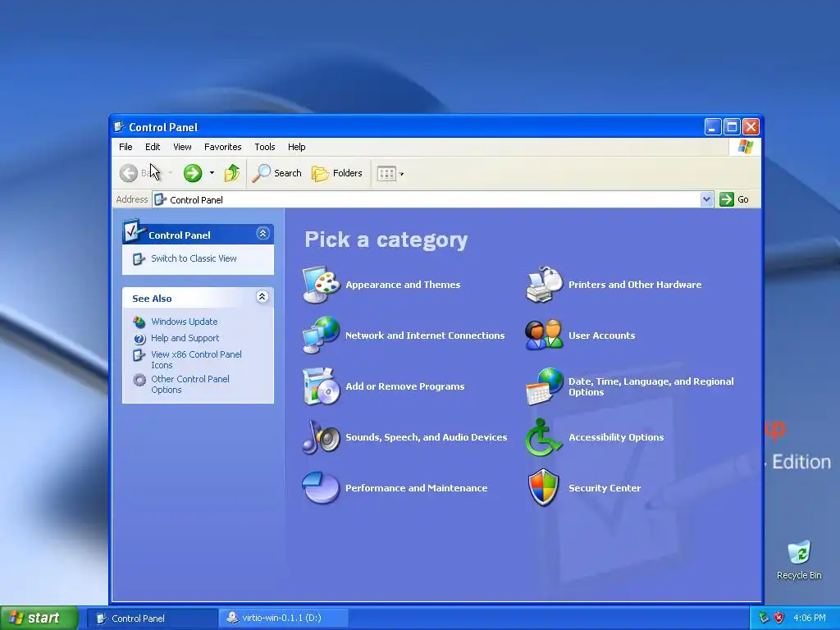Screen dimensions: 840x630
Task: Open the File menu
Action: click(126, 147)
